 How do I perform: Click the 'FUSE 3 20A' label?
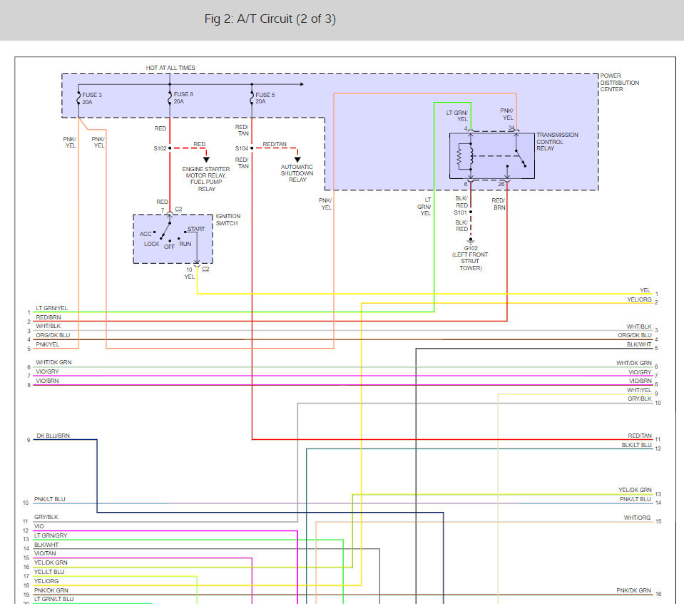tap(92, 98)
